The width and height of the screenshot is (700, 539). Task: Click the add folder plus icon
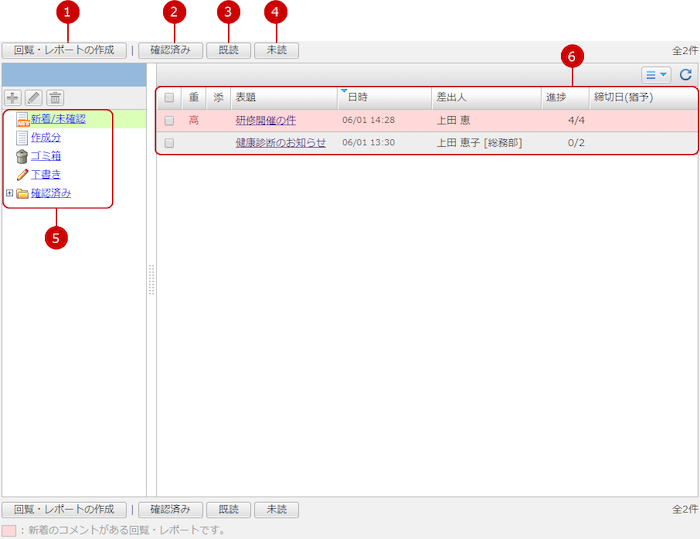12,97
